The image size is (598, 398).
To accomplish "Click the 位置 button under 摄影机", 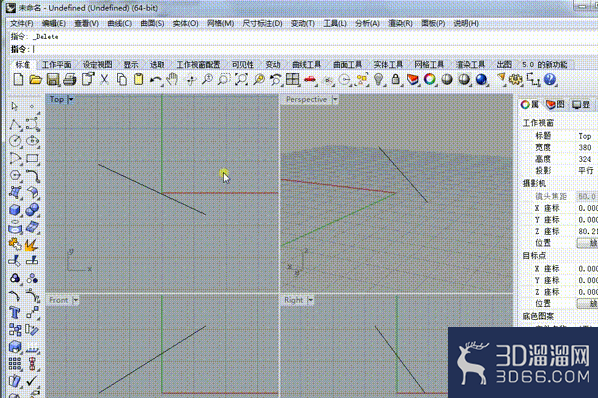I will pyautogui.click(x=587, y=243).
